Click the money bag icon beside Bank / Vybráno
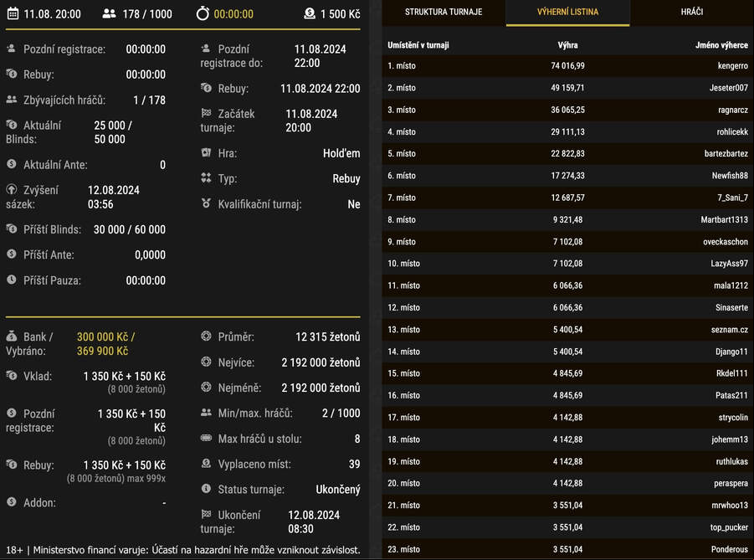 [x=12, y=337]
